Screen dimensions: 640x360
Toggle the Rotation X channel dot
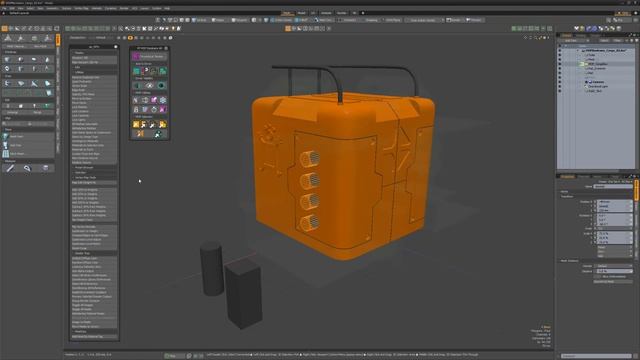click(595, 216)
